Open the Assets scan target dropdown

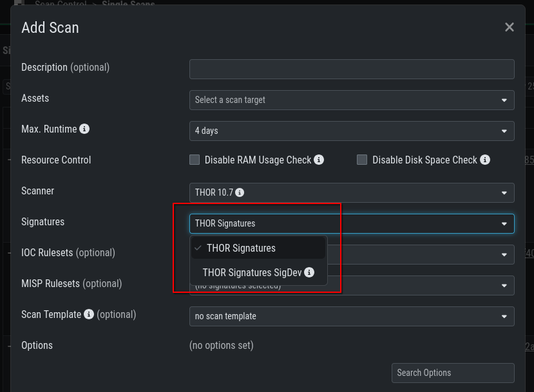[352, 100]
